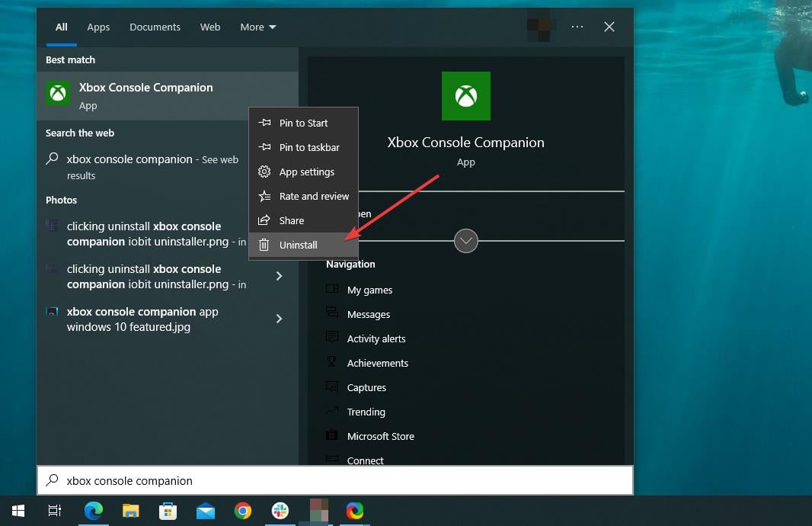Click the Rate and review star icon
The width and height of the screenshot is (812, 526).
264,196
